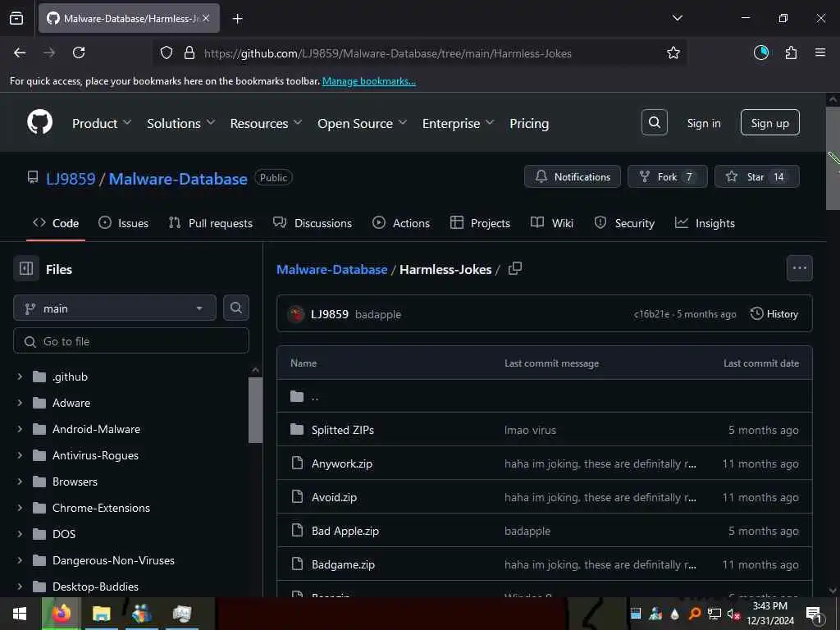Image resolution: width=840 pixels, height=630 pixels.
Task: List all tabs dropdown arrow
Action: (x=677, y=18)
